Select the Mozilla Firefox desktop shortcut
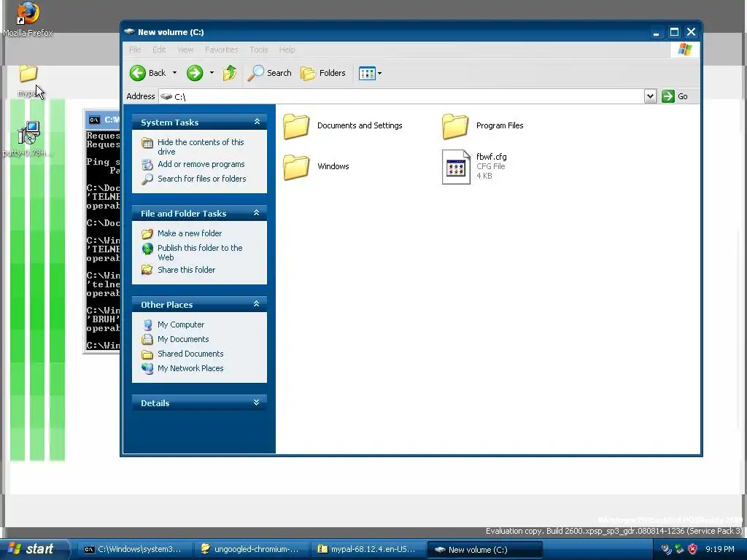Screen dimensions: 747x560 tap(28, 20)
